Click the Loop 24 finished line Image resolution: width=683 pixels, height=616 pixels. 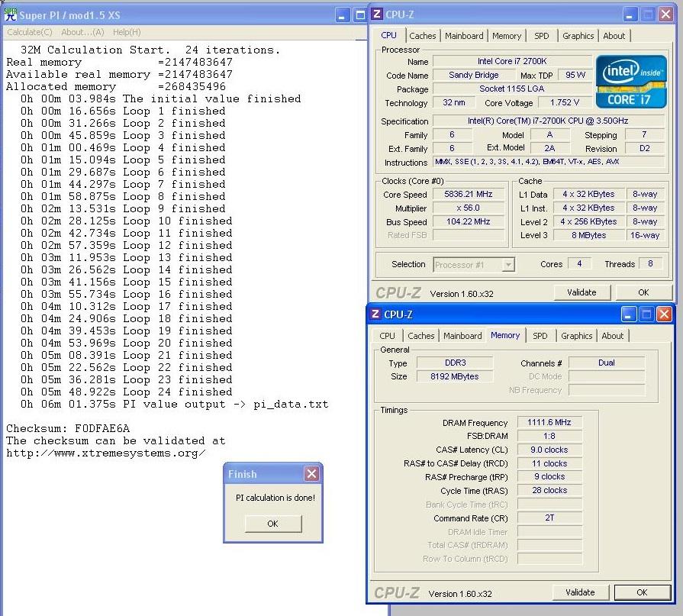point(127,392)
